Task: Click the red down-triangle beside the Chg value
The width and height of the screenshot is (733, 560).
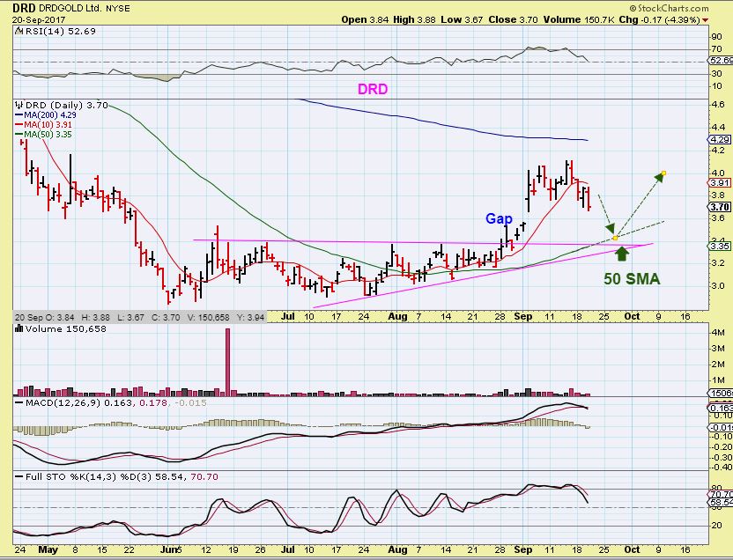Action: (705, 20)
